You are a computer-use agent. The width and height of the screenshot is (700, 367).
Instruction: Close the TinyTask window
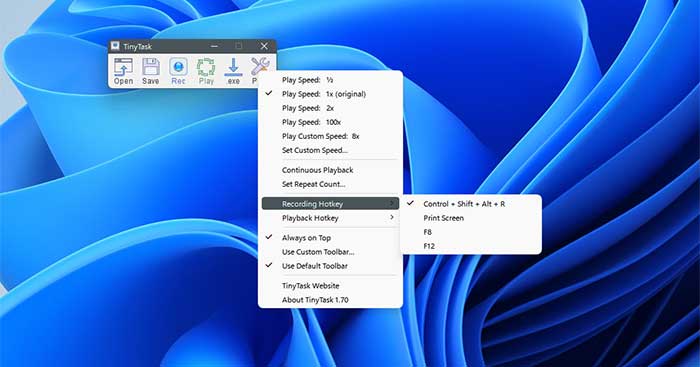coord(264,46)
